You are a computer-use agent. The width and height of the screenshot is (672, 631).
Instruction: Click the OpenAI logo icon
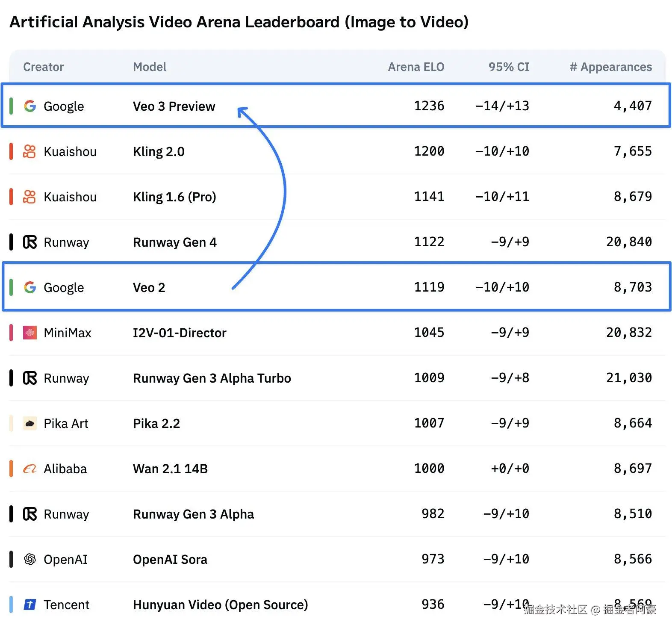pyautogui.click(x=29, y=559)
